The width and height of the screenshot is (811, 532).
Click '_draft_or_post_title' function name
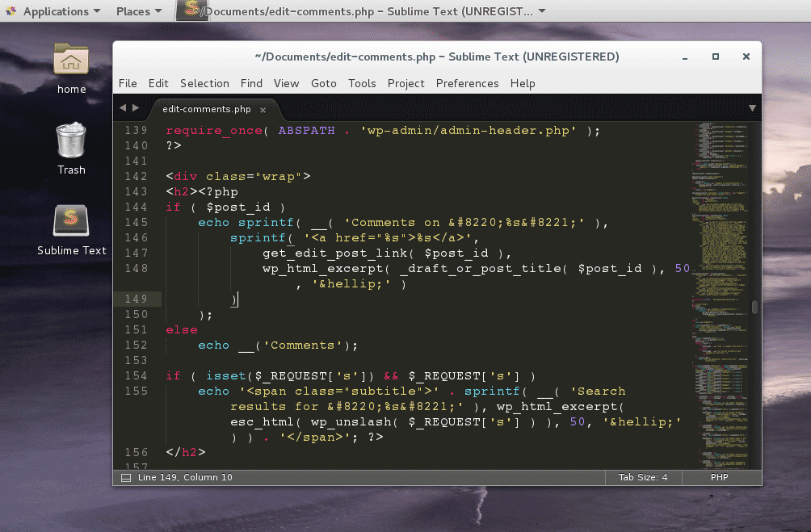click(481, 268)
